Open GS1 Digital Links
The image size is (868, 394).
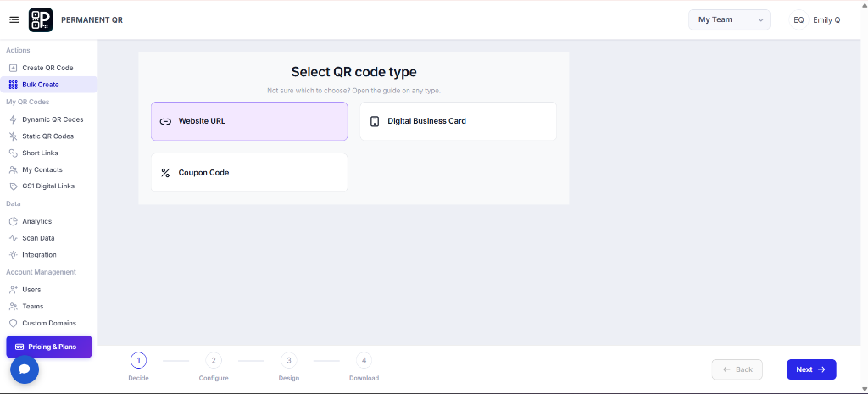click(48, 186)
